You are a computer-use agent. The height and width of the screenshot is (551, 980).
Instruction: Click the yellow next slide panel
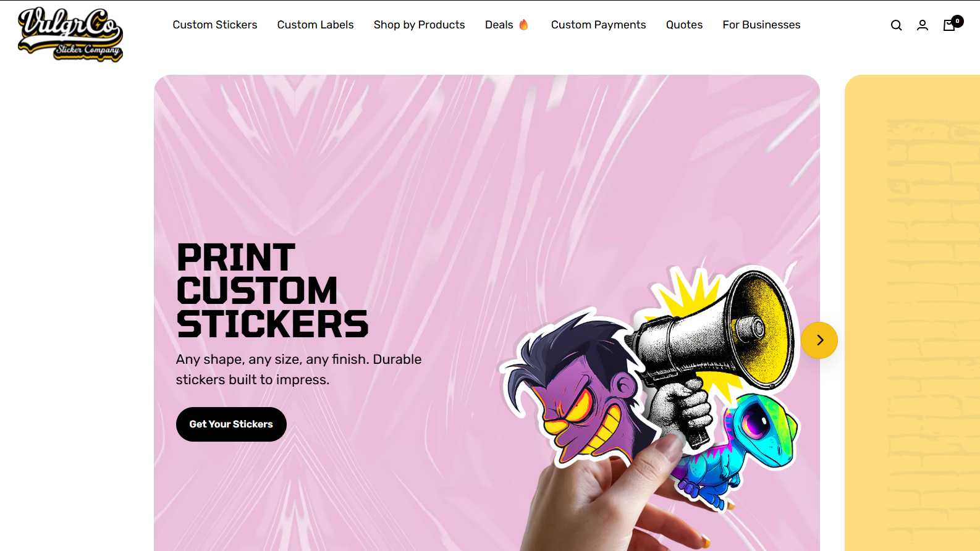click(x=912, y=313)
